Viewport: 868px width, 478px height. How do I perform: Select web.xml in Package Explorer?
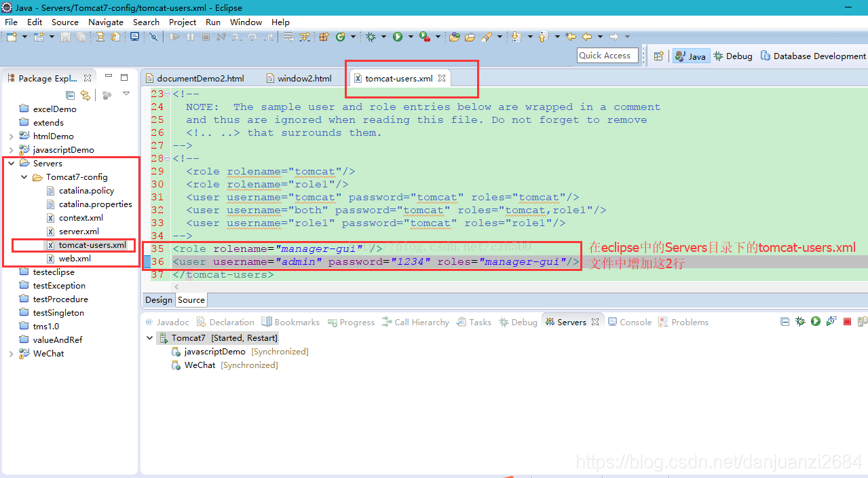[x=69, y=258]
